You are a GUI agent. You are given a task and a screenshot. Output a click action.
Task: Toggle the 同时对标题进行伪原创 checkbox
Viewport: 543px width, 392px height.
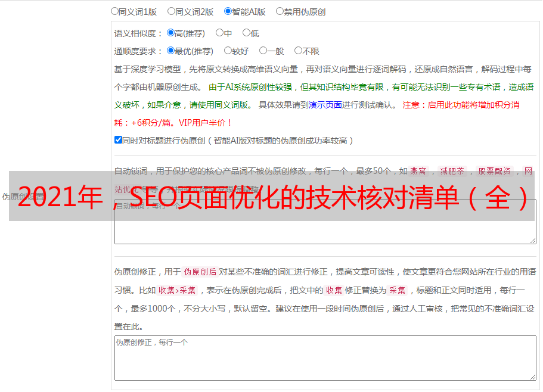(x=118, y=140)
